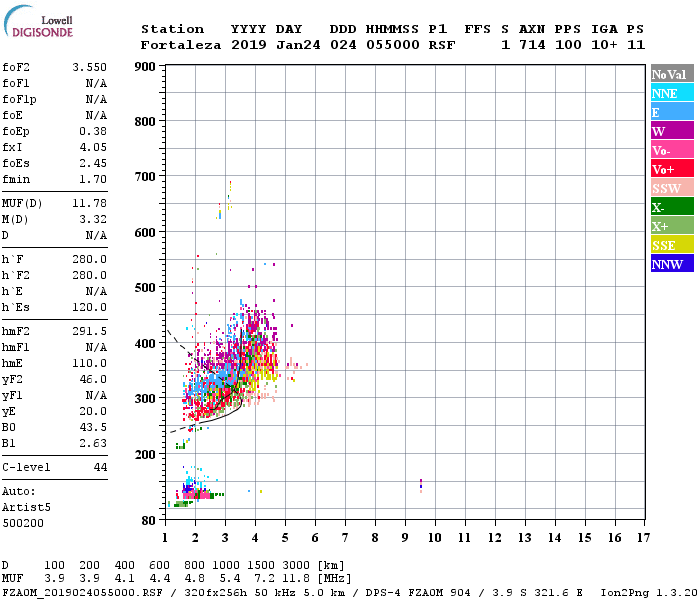
Task: Click the fxI value 4.05
Action: (x=93, y=147)
